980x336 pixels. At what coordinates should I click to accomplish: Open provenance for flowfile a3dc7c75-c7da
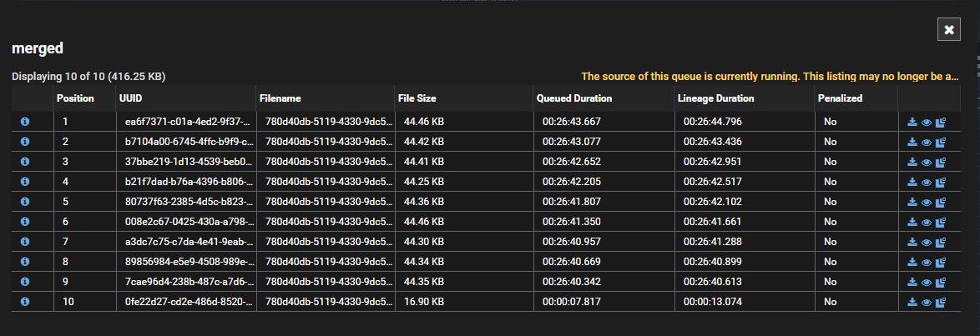pyautogui.click(x=941, y=243)
